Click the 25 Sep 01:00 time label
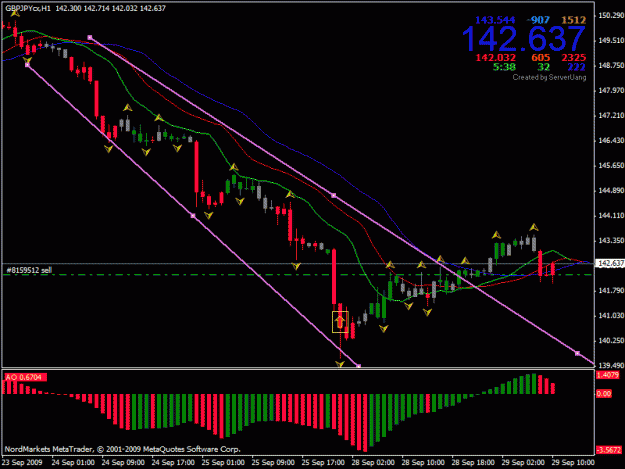The image size is (625, 469). pyautogui.click(x=223, y=463)
